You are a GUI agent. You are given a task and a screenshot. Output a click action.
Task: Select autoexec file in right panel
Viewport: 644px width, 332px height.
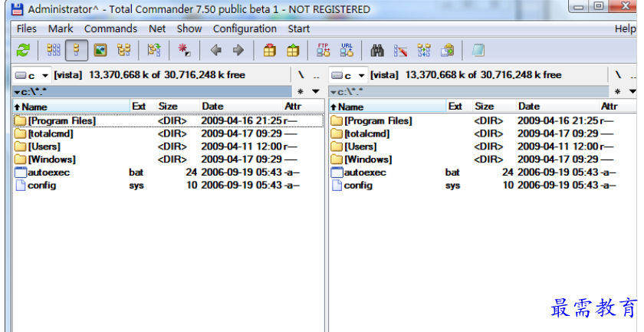point(482,173)
